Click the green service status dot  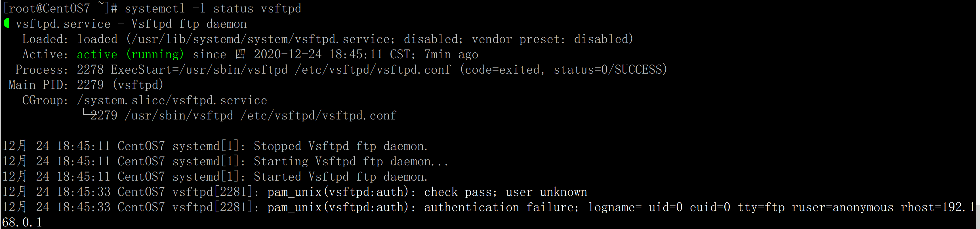(7, 23)
